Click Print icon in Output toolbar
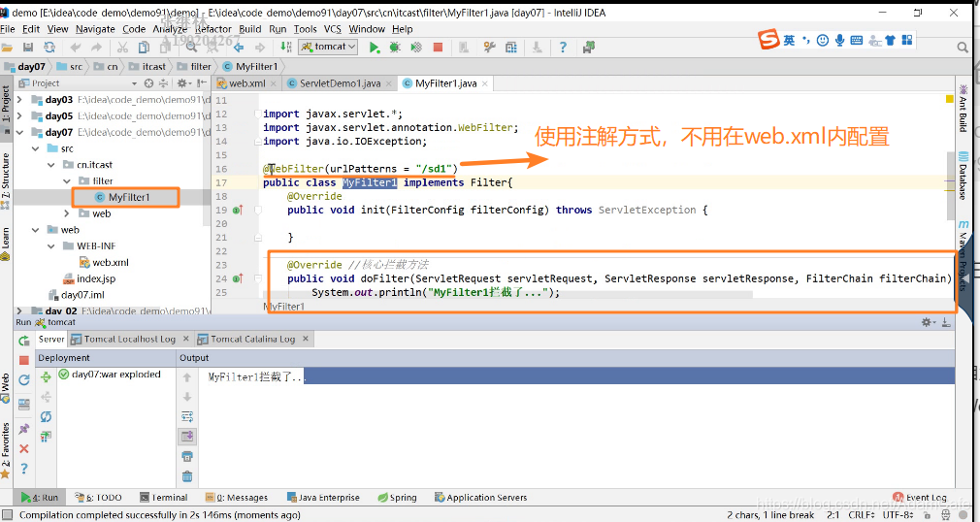The image size is (980, 522). pyautogui.click(x=187, y=456)
